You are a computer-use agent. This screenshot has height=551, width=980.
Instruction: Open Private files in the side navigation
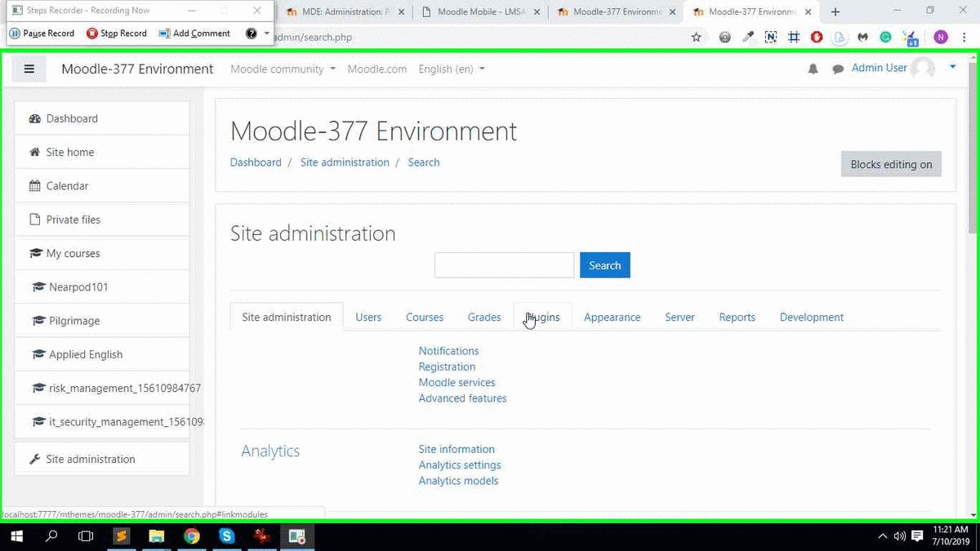pos(102,220)
